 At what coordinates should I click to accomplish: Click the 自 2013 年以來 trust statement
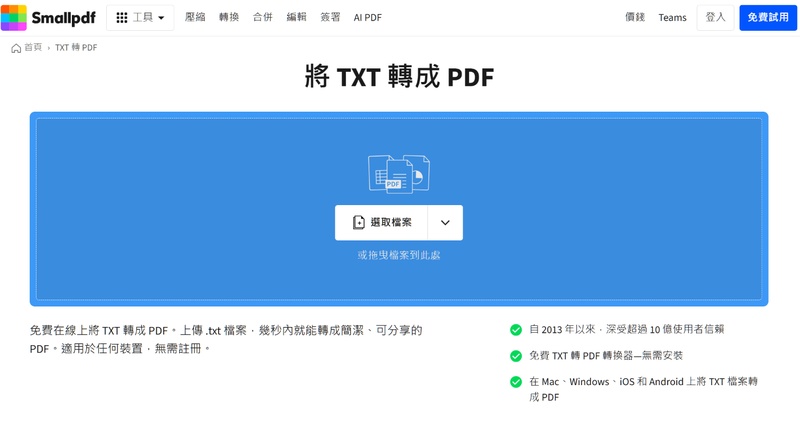click(627, 330)
